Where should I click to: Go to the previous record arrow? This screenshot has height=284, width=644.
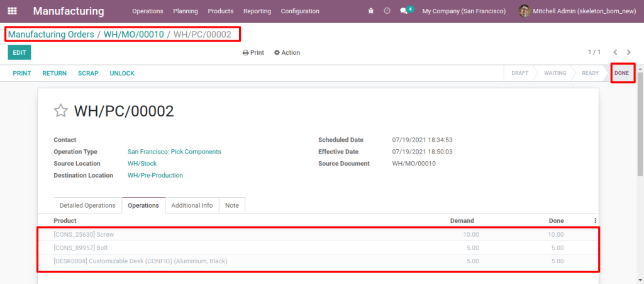click(615, 52)
